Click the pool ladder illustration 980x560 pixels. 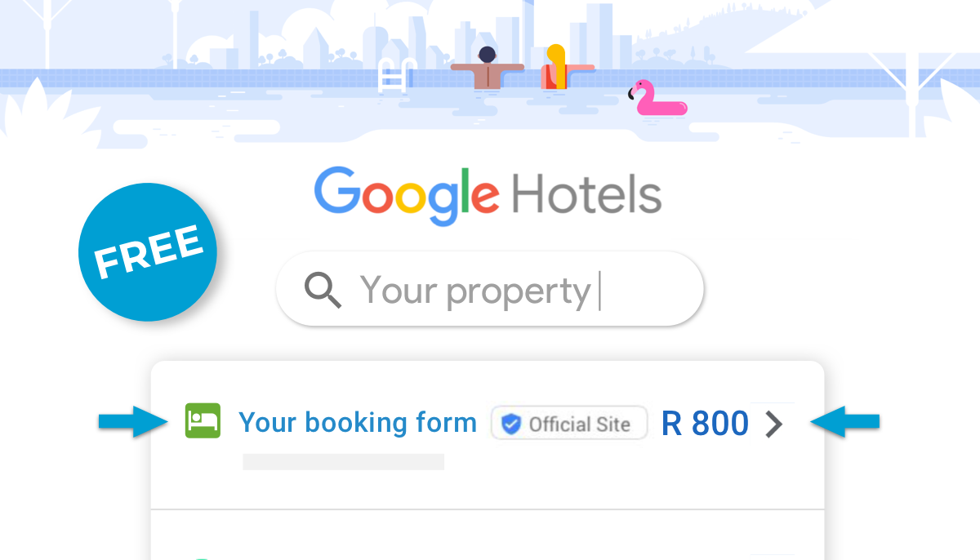coord(396,73)
